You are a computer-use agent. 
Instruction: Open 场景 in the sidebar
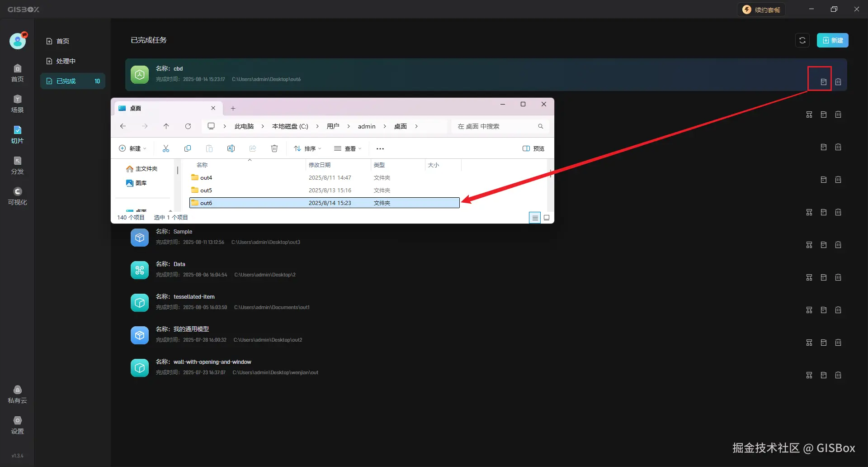point(17,104)
